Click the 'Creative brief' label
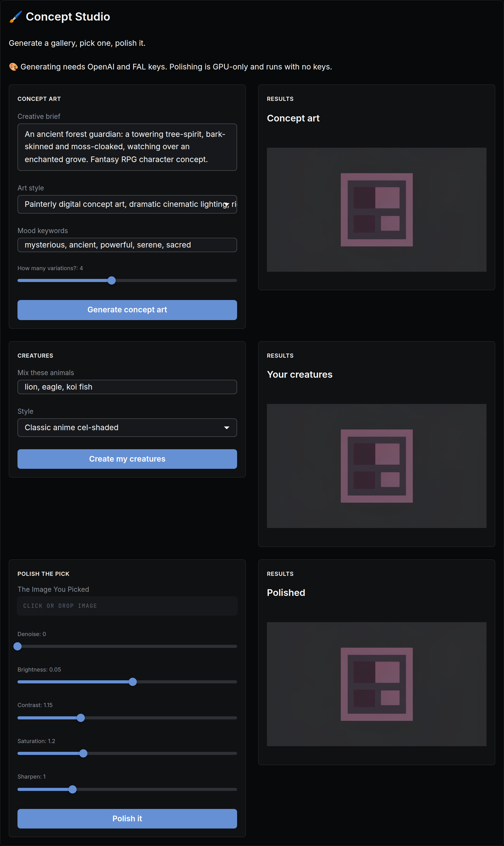Screen dimensions: 504x846 click(x=39, y=117)
